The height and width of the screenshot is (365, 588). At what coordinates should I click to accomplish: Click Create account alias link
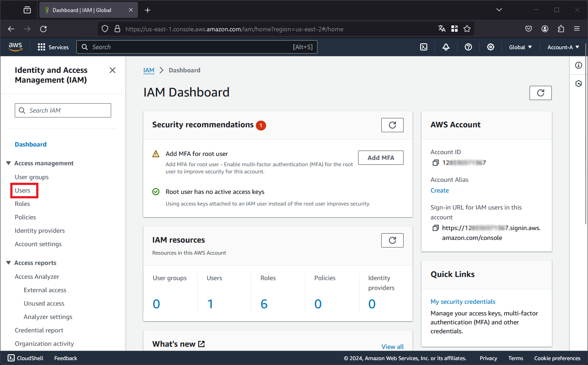click(x=440, y=190)
